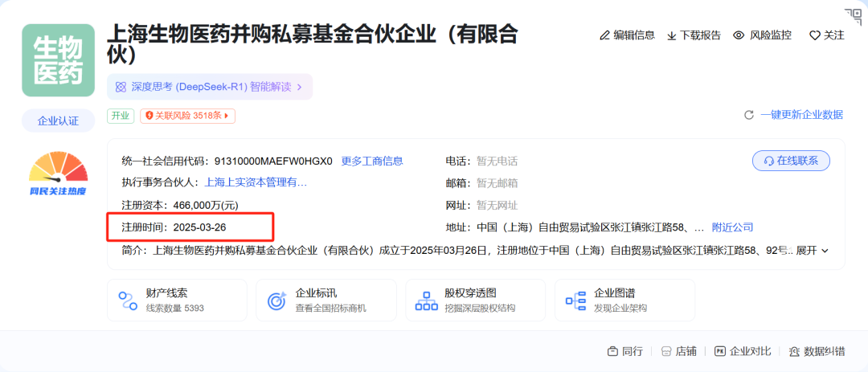Click the 同行 briefcase icon
This screenshot has width=868, height=372.
pyautogui.click(x=612, y=352)
